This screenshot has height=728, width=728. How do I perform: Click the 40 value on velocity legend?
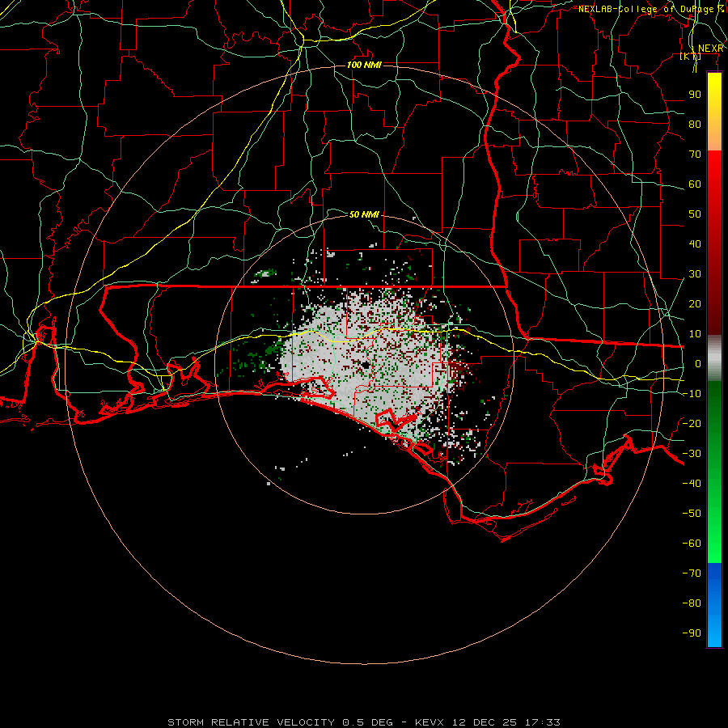point(695,243)
